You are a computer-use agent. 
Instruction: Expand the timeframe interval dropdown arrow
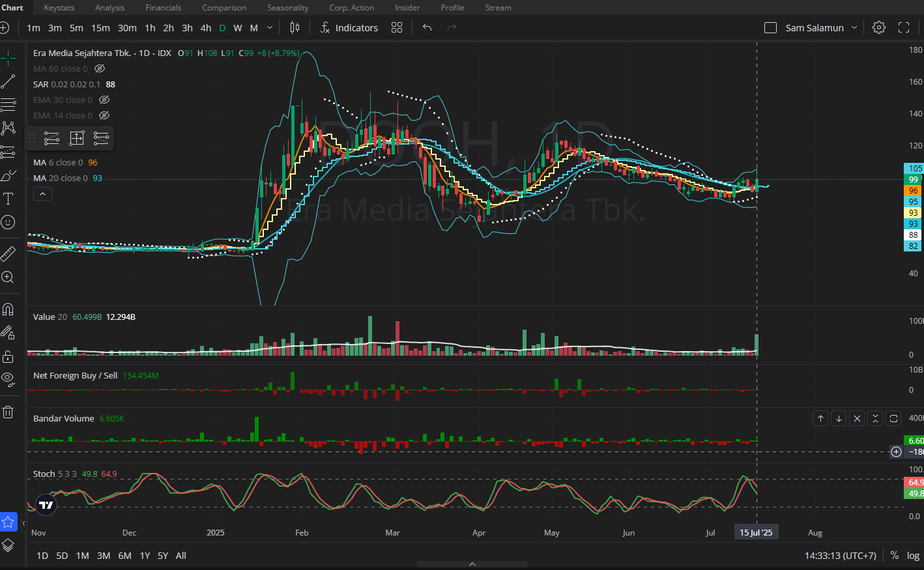[270, 27]
